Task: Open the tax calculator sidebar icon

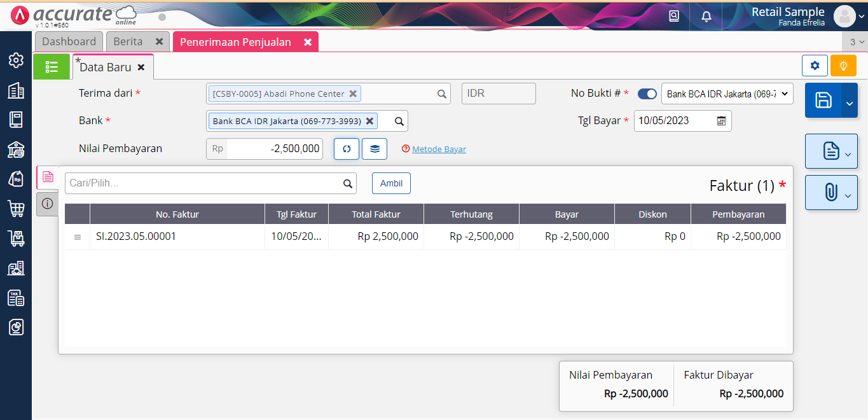Action: coord(16,297)
